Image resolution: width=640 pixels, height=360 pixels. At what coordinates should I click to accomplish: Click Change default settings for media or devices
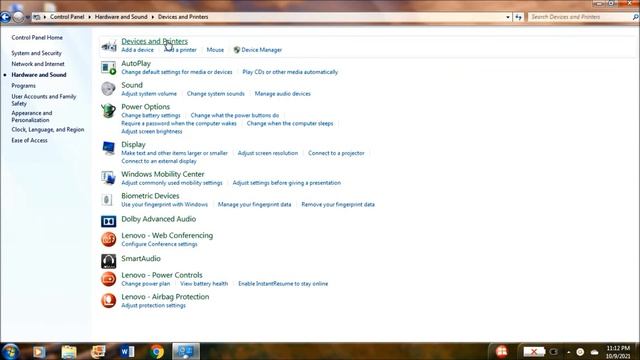click(177, 72)
